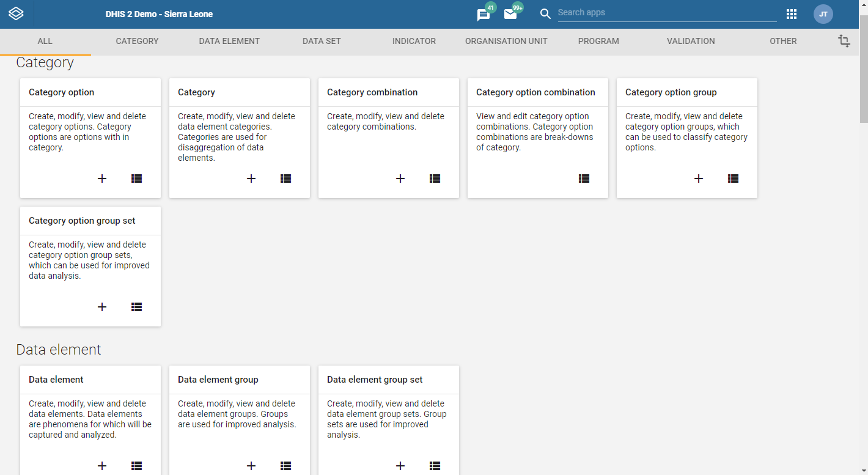Click the DHIS2 logo icon in header
This screenshot has height=475, width=868.
(x=16, y=13)
